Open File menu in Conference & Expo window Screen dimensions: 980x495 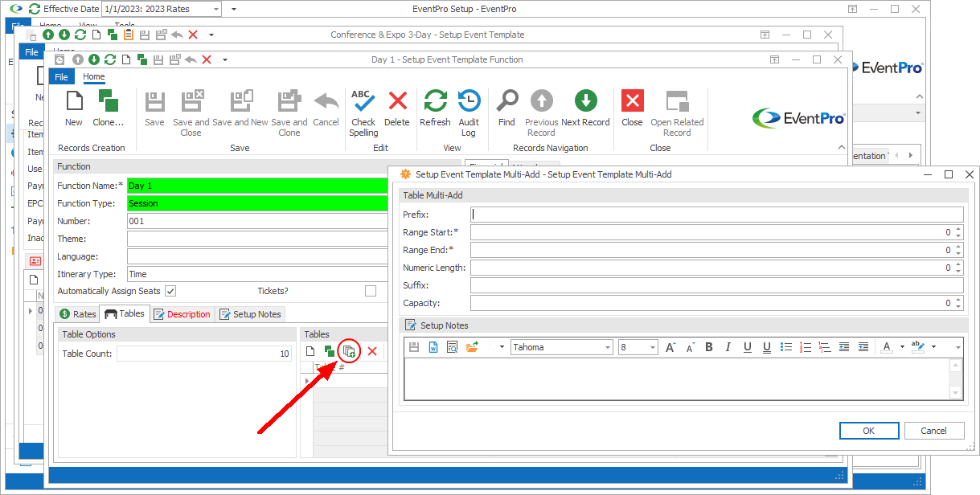[x=31, y=51]
